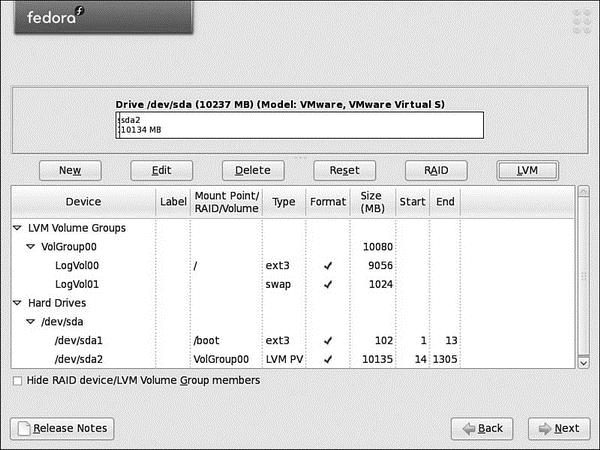Image resolution: width=600 pixels, height=450 pixels.
Task: Click the LVM Volume Groups label
Action: (77, 228)
